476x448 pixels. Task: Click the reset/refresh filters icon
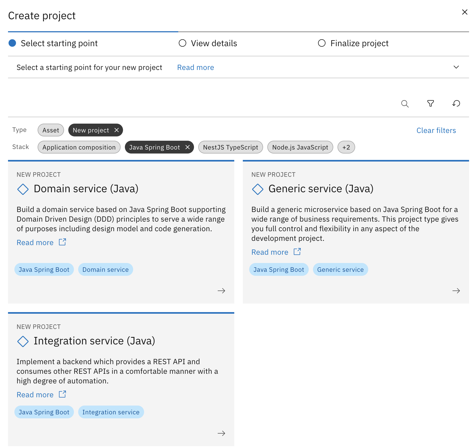[x=456, y=104]
